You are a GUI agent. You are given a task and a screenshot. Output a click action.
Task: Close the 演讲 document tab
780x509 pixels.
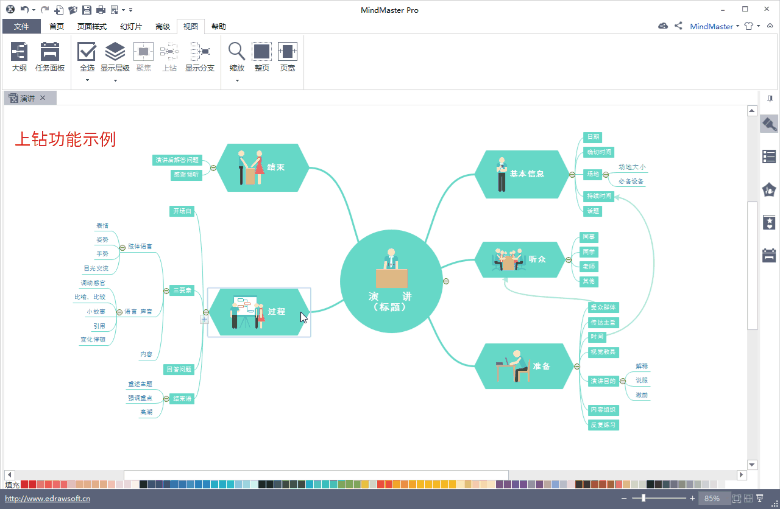tap(43, 98)
